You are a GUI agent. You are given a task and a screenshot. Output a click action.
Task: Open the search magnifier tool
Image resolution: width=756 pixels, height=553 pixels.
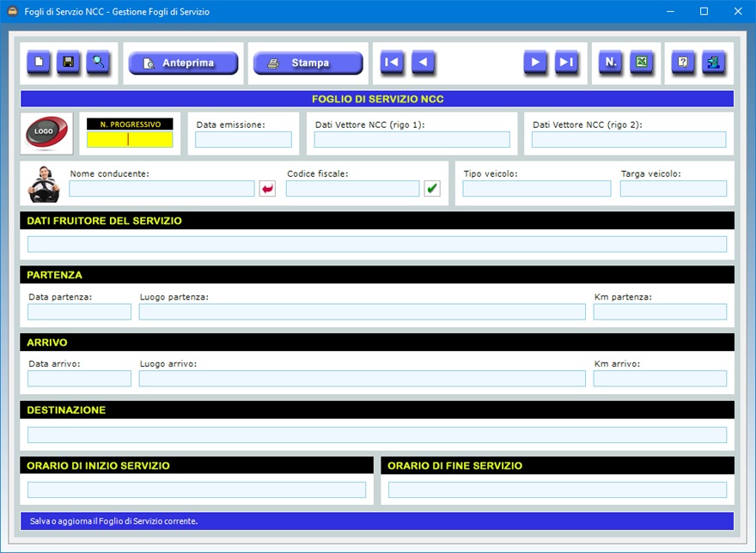pos(98,63)
